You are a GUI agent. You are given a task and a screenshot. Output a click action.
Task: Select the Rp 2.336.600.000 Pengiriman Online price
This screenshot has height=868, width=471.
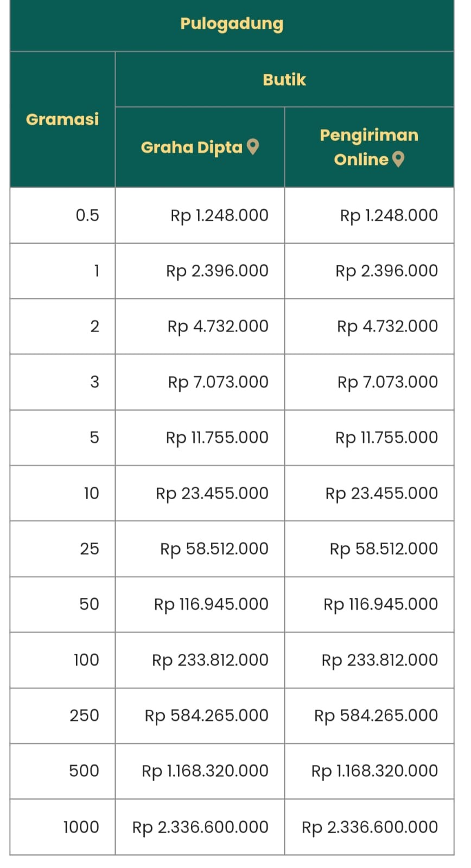370,827
